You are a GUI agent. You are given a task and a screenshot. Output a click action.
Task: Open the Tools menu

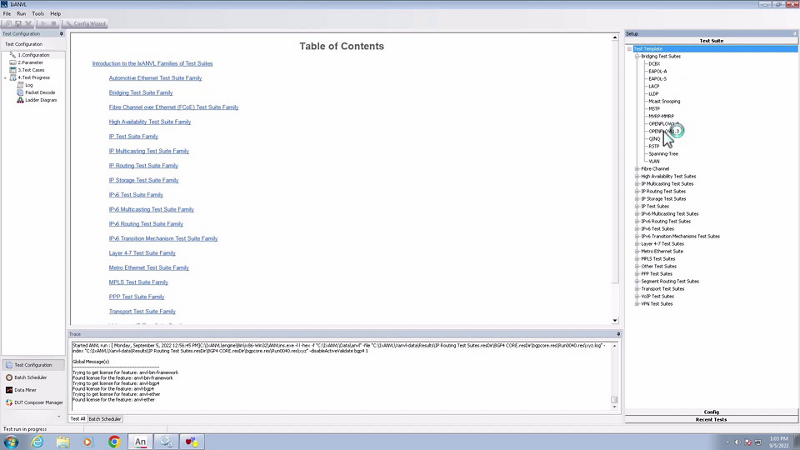[38, 14]
